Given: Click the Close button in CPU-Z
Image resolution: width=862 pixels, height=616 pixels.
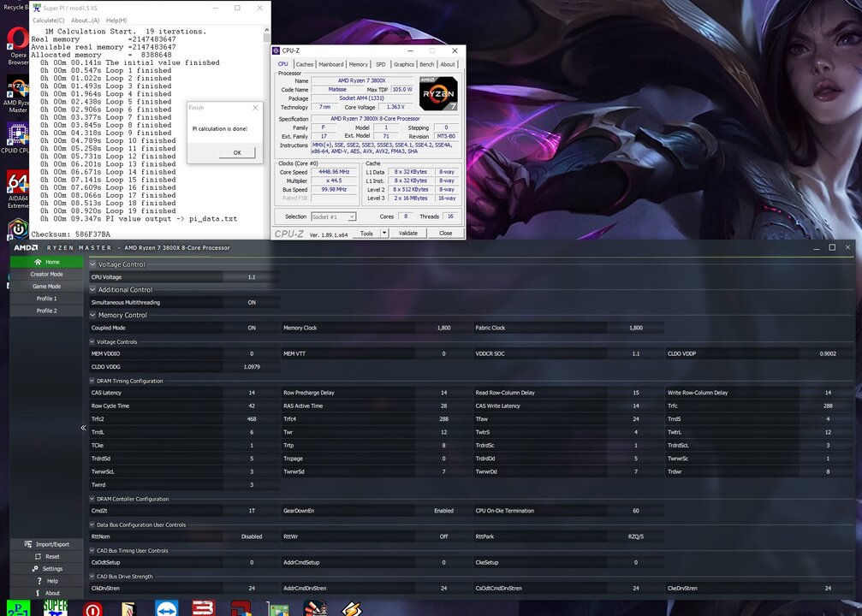Looking at the screenshot, I should [446, 233].
